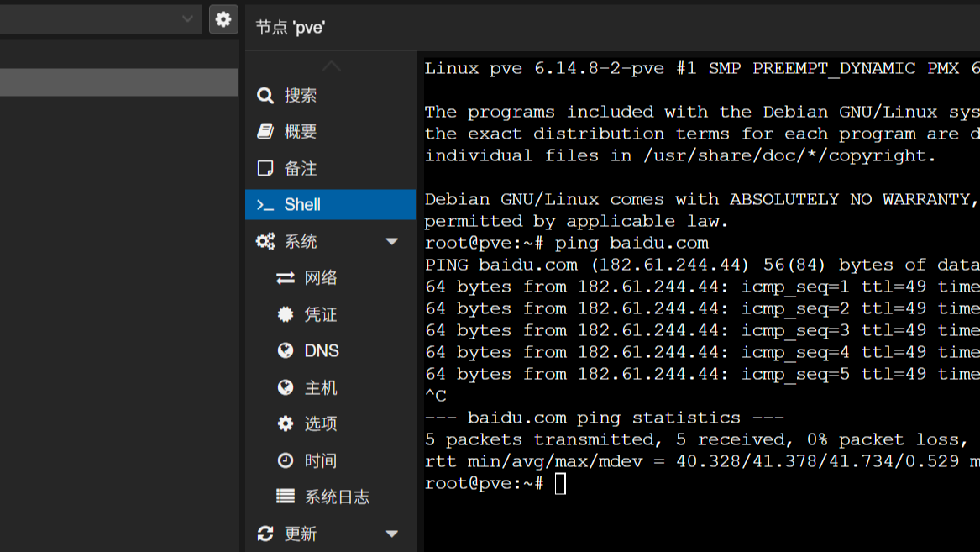
Task: Open the 选项 options gear icon
Action: click(x=286, y=423)
